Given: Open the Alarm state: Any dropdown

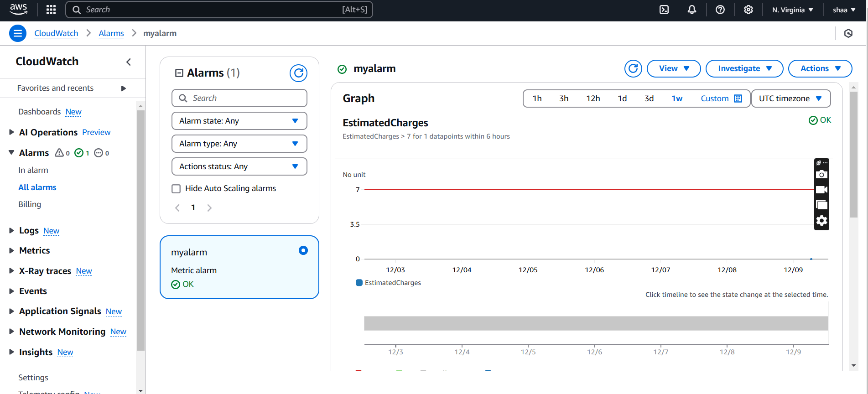Looking at the screenshot, I should coord(239,121).
